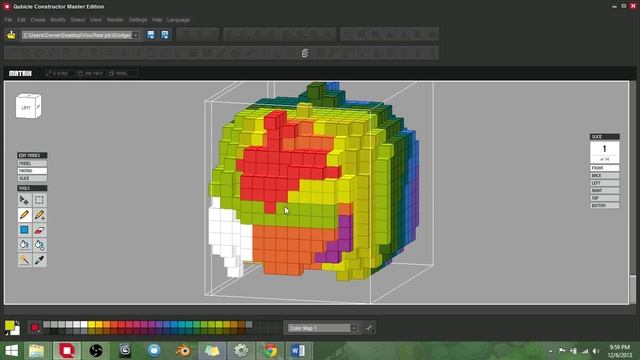Viewport: 640px width, 360px height.
Task: Select the rectangular marquee selection tool
Action: point(39,200)
